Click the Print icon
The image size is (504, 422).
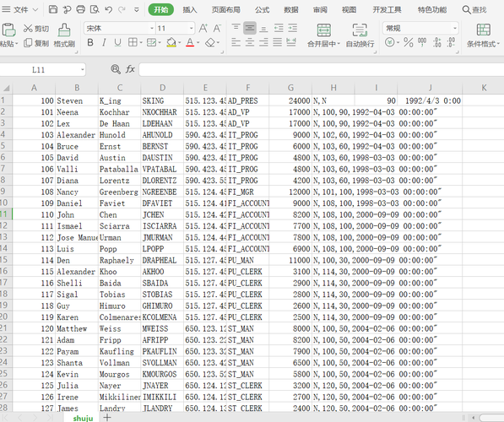[x=81, y=9]
